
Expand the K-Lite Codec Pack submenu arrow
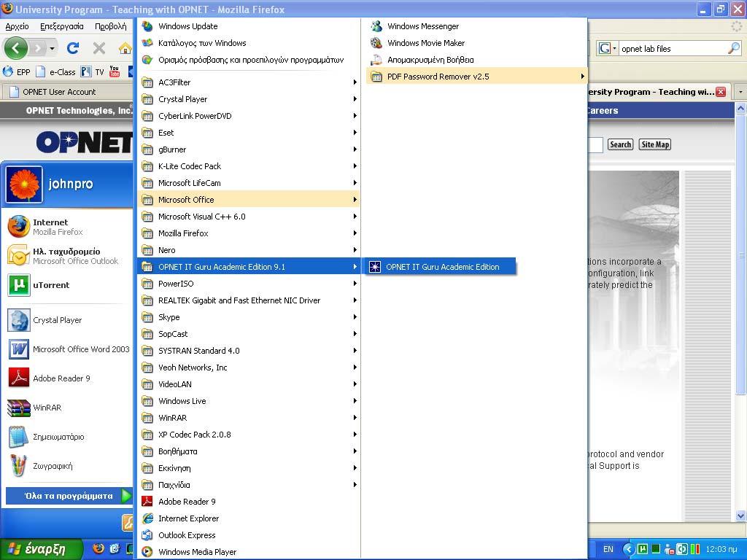[355, 166]
